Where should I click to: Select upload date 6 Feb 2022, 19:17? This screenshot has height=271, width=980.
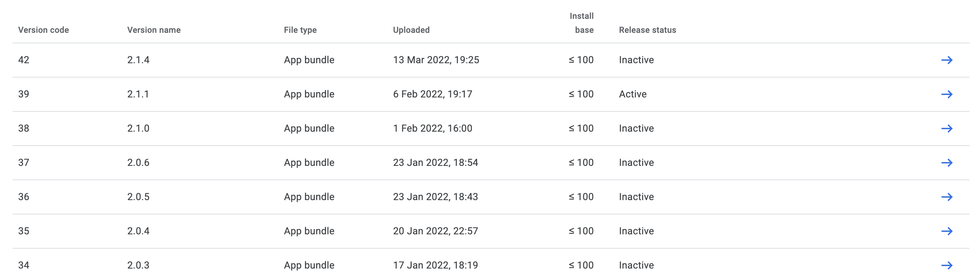click(x=433, y=94)
